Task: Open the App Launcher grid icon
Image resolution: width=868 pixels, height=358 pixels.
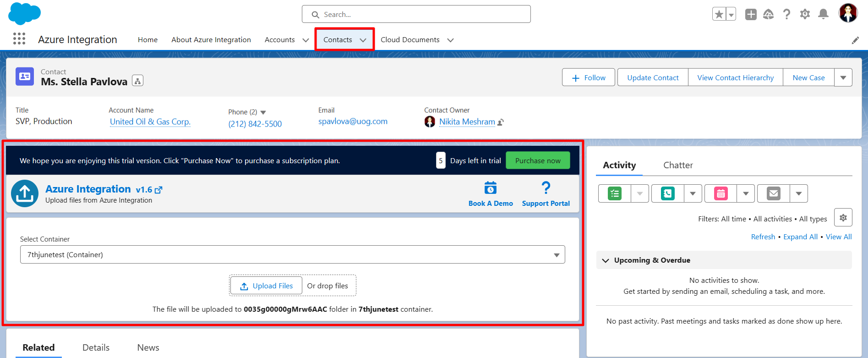Action: [19, 39]
